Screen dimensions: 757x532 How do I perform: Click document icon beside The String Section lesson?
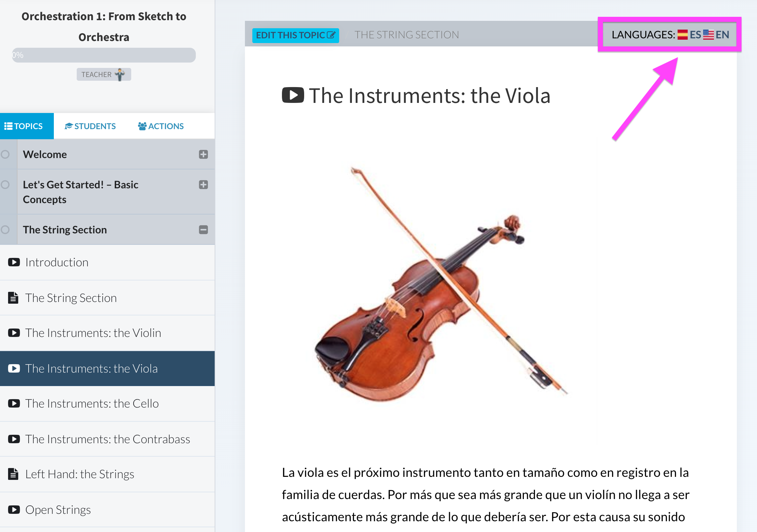tap(13, 298)
